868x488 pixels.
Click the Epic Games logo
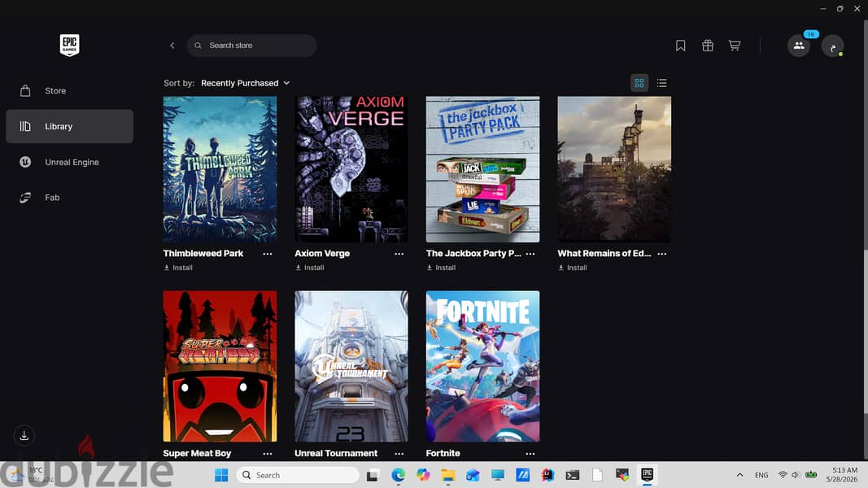[69, 45]
